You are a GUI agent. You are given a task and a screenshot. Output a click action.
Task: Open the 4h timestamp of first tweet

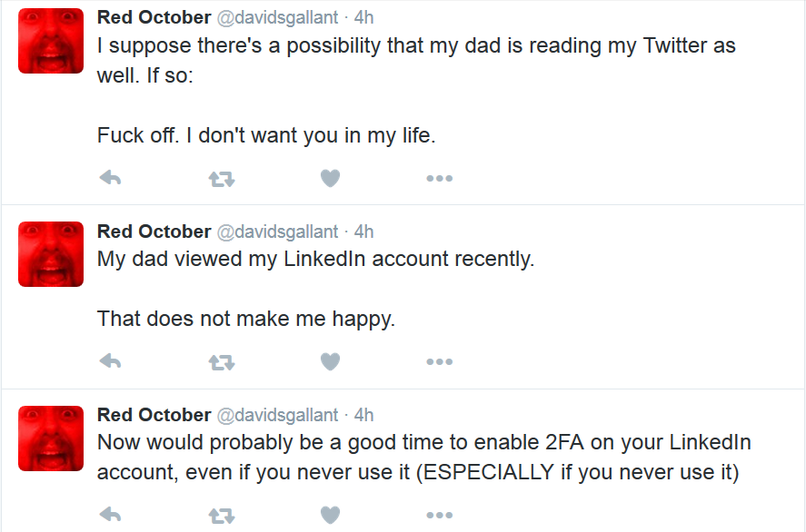pyautogui.click(x=364, y=17)
